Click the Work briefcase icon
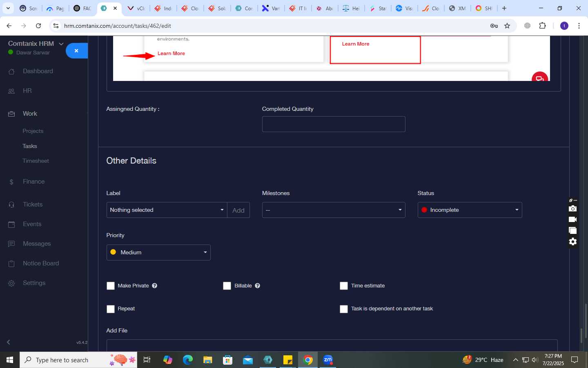Viewport: 588px width, 368px height. point(11,114)
